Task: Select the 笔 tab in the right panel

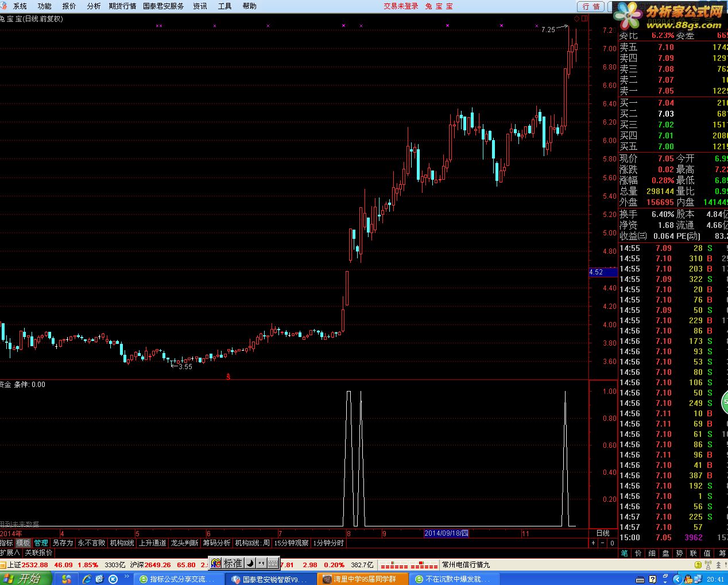Action: (x=624, y=553)
